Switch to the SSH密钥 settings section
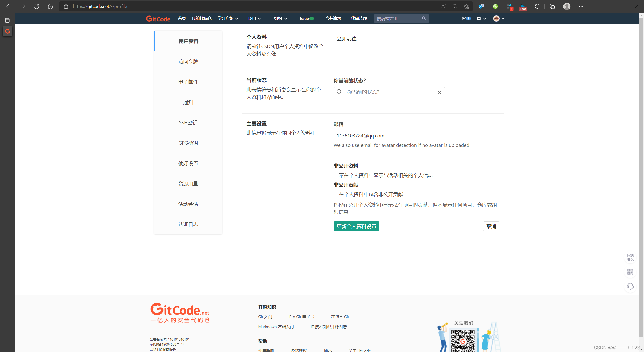The width and height of the screenshot is (644, 352). tap(188, 122)
